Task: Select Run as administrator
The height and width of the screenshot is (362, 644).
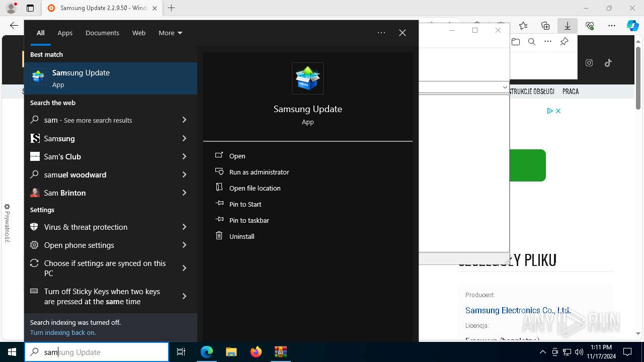Action: tap(259, 172)
